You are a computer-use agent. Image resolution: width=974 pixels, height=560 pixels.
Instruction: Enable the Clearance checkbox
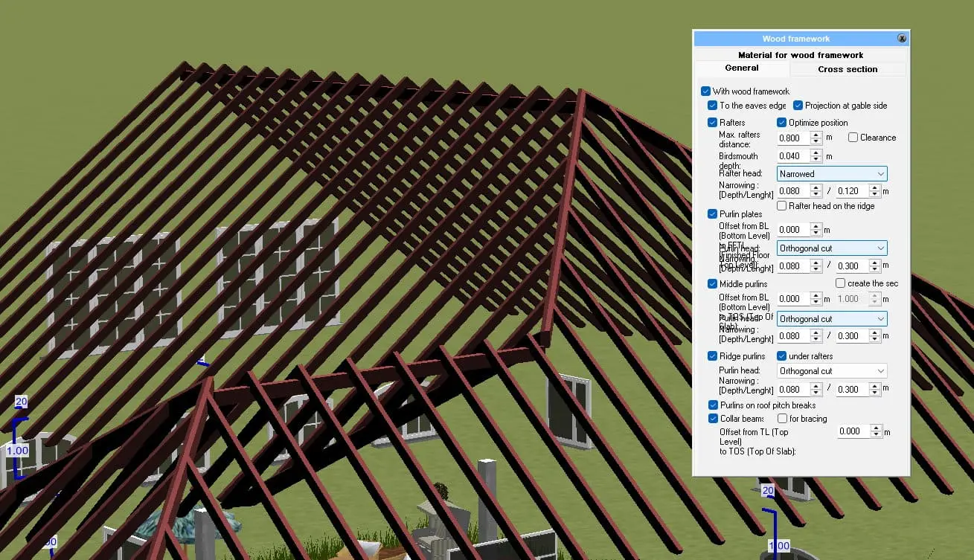click(x=853, y=138)
